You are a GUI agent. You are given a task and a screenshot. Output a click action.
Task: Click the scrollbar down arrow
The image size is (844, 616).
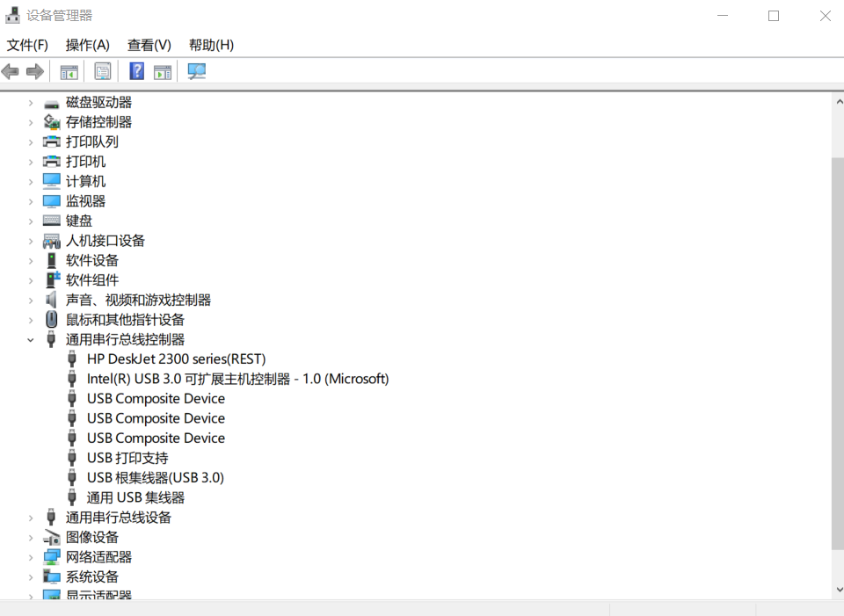pos(837,589)
